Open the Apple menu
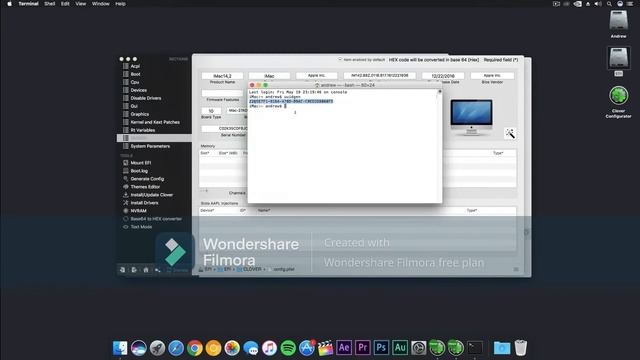The image size is (640, 360). 9,4
